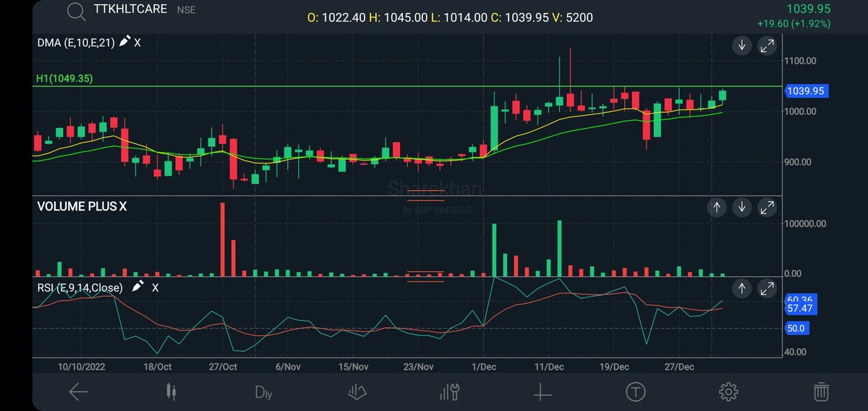
Task: Select the H1(1049.35) horizontal line label
Action: coord(64,78)
